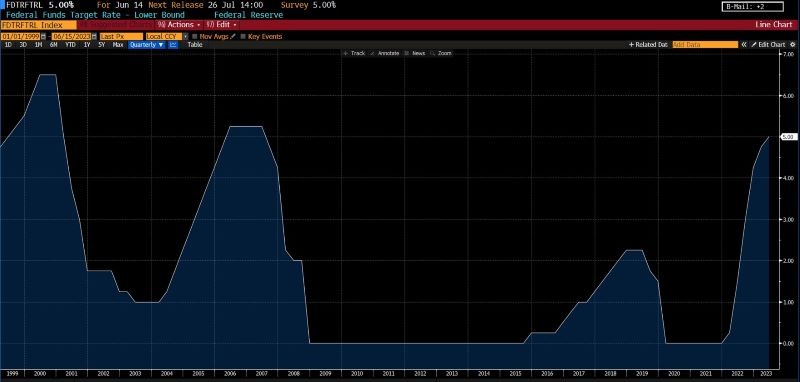
Task: Select the YTD time range
Action: [70, 45]
